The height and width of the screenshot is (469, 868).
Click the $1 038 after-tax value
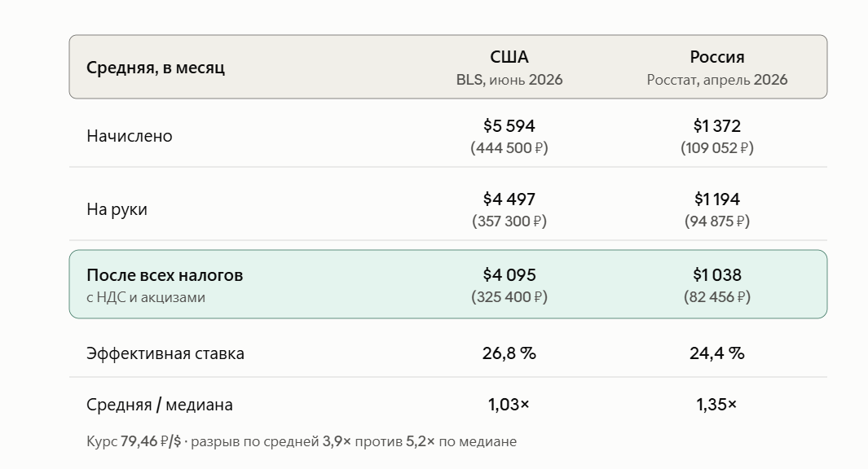point(717,274)
